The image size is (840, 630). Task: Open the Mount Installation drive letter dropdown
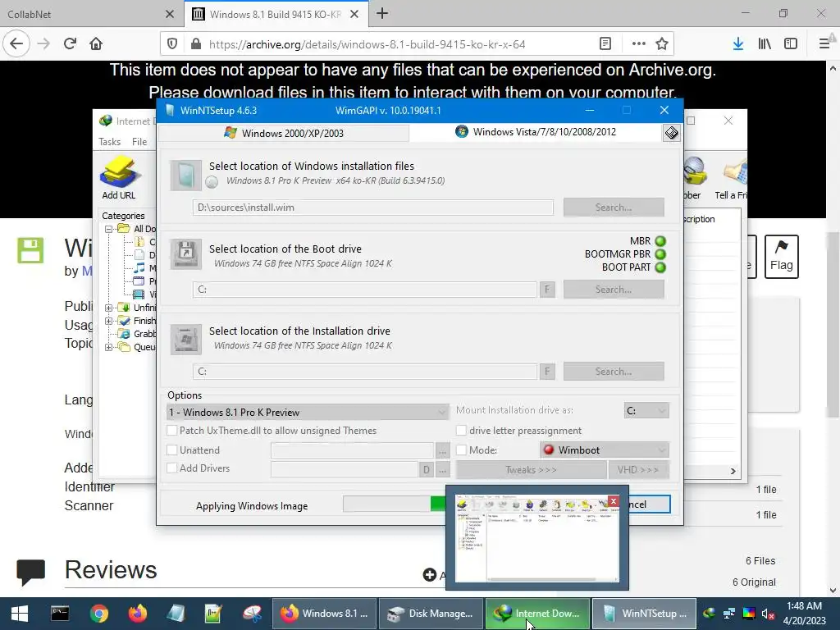pyautogui.click(x=646, y=410)
